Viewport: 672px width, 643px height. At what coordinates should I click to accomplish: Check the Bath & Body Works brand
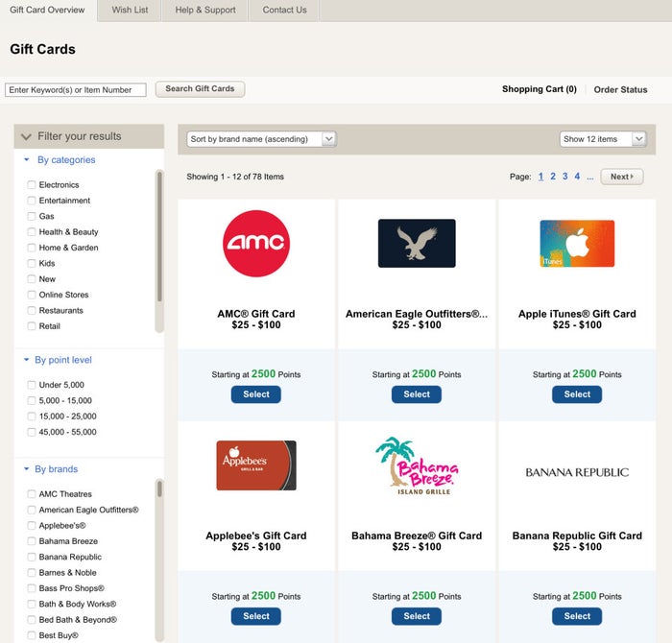32,604
